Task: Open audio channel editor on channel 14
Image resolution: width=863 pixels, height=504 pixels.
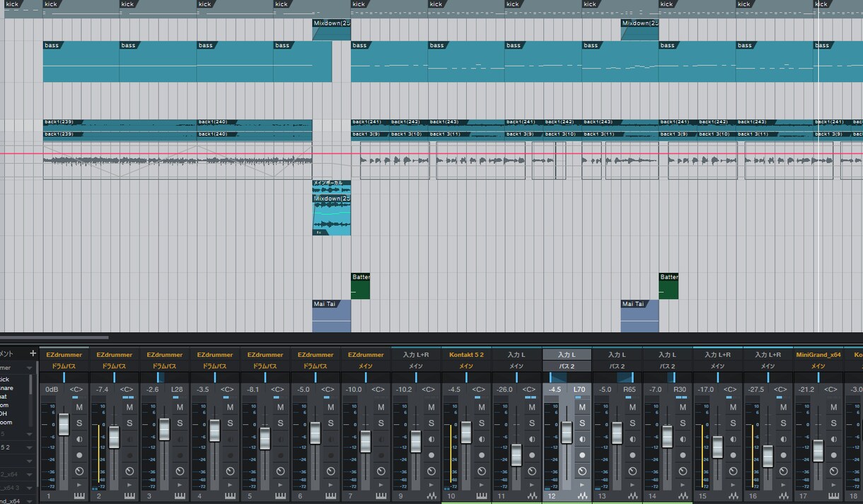Action: pos(683,496)
